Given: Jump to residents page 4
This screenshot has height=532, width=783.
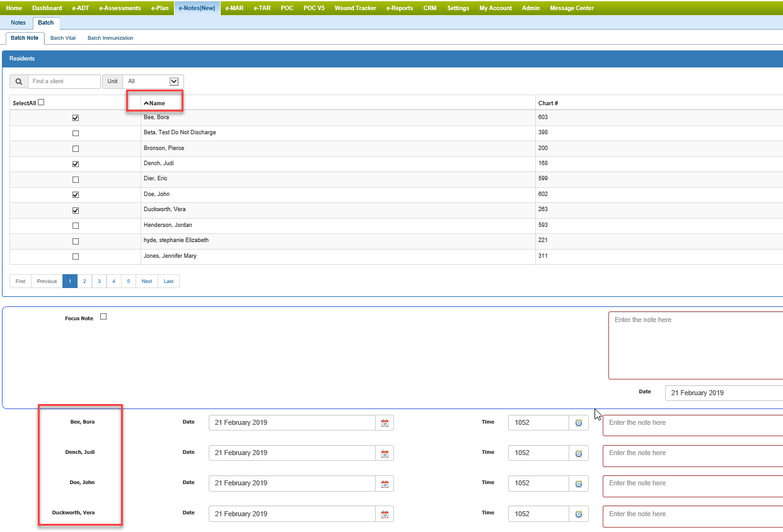Looking at the screenshot, I should [x=113, y=281].
